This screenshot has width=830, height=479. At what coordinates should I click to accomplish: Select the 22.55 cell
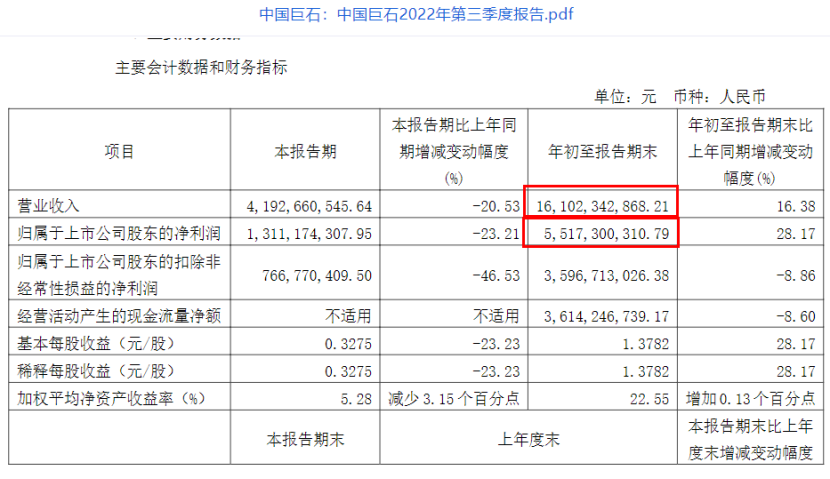pyautogui.click(x=649, y=399)
